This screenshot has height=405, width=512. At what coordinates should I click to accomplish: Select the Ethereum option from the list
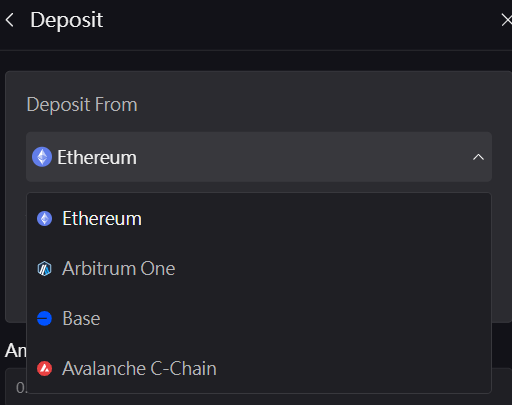point(259,219)
